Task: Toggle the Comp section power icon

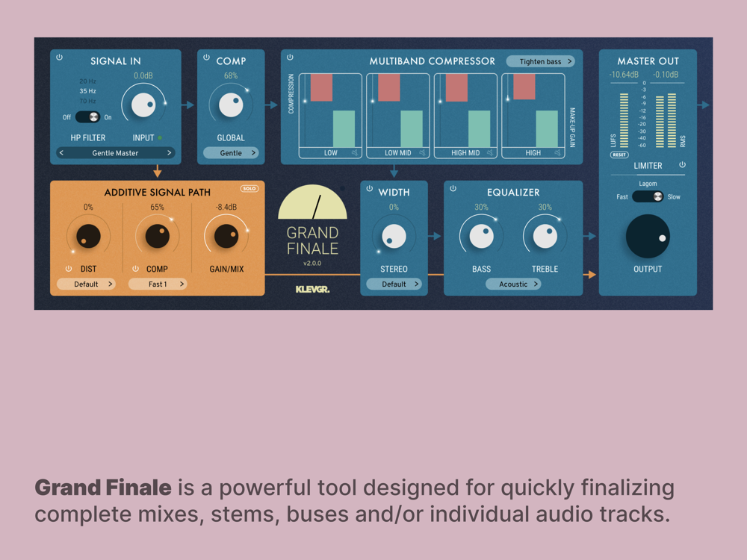Action: coord(206,57)
